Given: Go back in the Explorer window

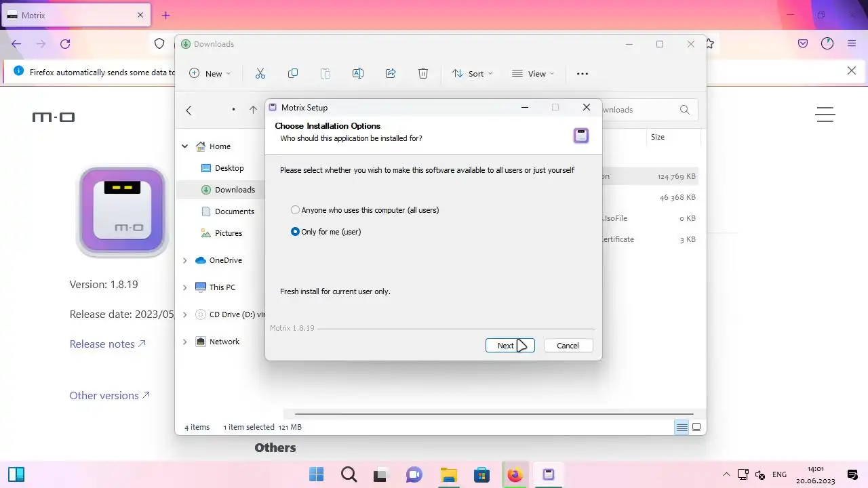Looking at the screenshot, I should coord(189,110).
